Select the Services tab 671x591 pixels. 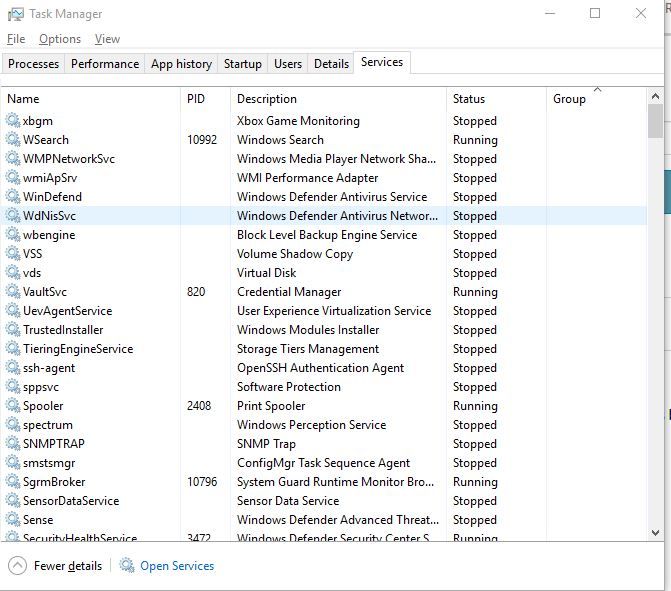tap(382, 62)
